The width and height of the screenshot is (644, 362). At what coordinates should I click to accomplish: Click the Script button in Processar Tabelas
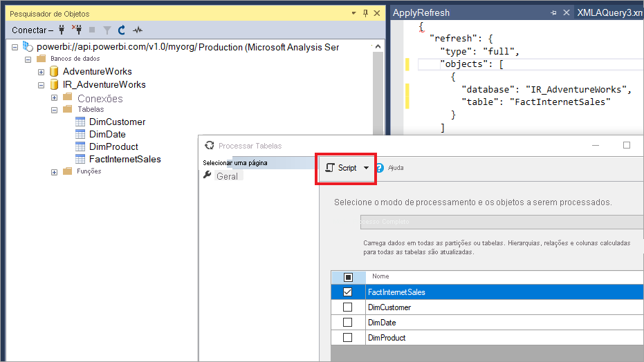(x=341, y=168)
